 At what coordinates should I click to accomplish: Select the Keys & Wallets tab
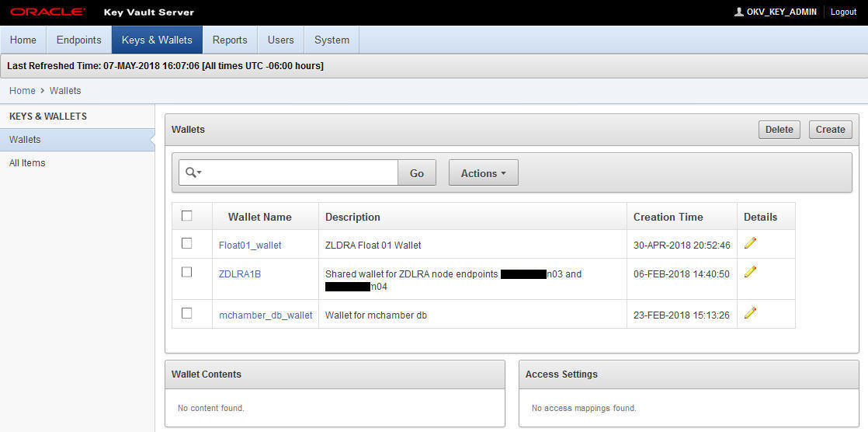[157, 40]
